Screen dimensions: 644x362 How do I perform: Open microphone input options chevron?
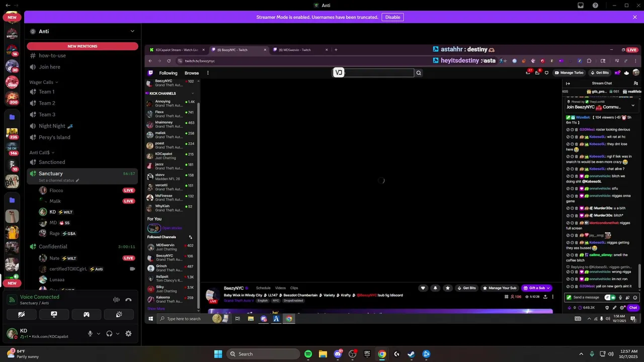[x=98, y=333]
